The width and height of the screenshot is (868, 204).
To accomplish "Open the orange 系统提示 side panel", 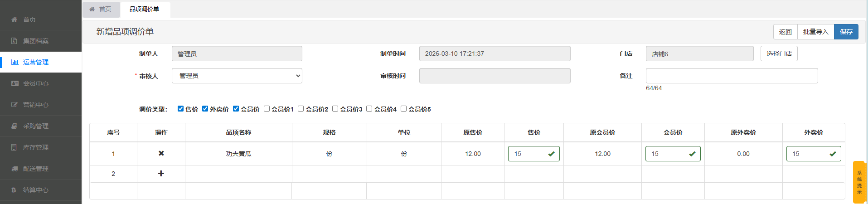I will (x=859, y=182).
